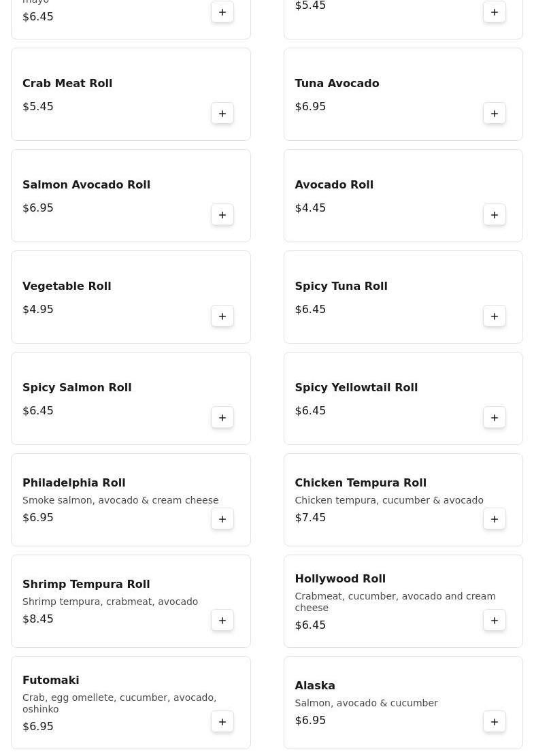Add Chicken Tempura Roll to order
This screenshot has width=534, height=756.
click(x=495, y=519)
